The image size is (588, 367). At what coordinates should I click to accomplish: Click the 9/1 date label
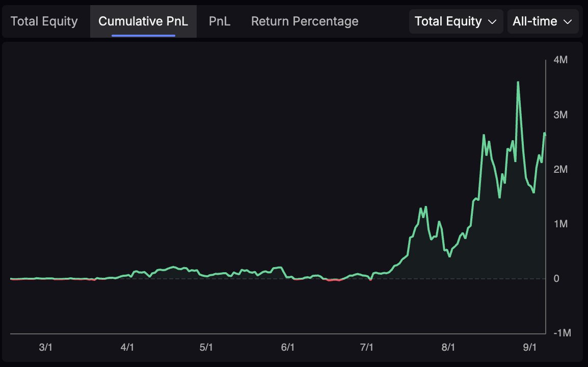529,347
